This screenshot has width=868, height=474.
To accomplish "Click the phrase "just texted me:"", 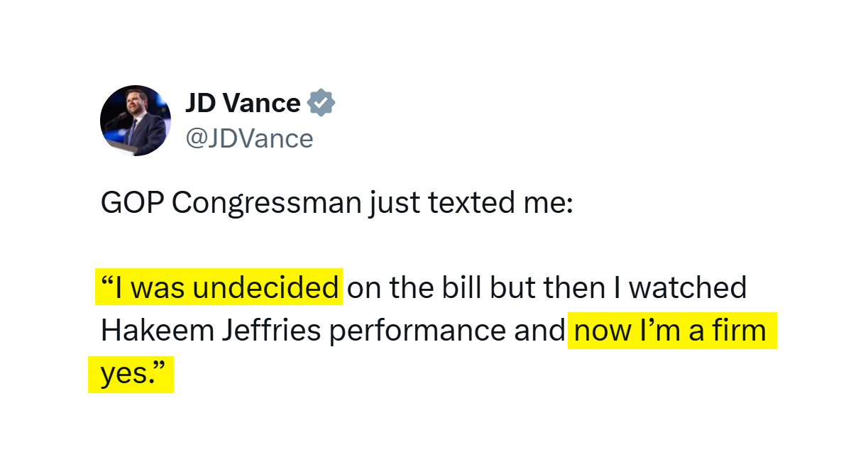I will tap(470, 204).
